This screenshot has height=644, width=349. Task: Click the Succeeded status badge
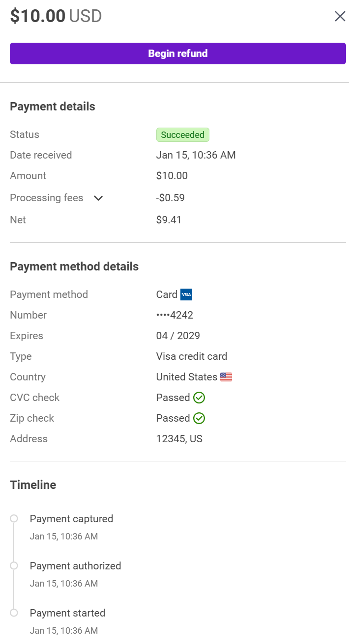pyautogui.click(x=182, y=134)
